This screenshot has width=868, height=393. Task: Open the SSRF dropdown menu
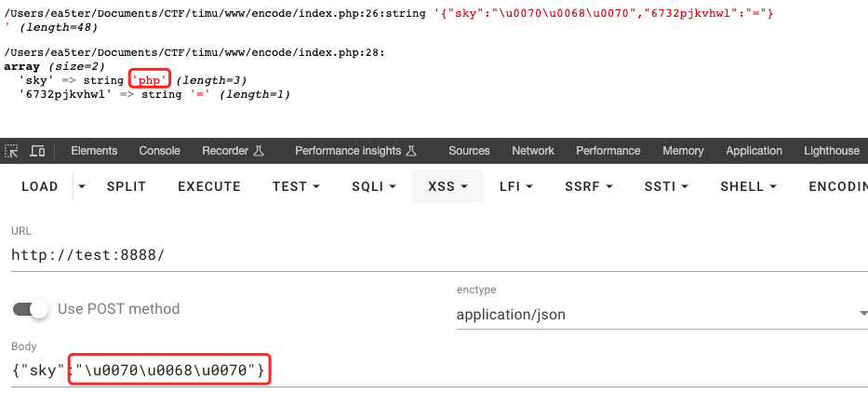click(588, 186)
